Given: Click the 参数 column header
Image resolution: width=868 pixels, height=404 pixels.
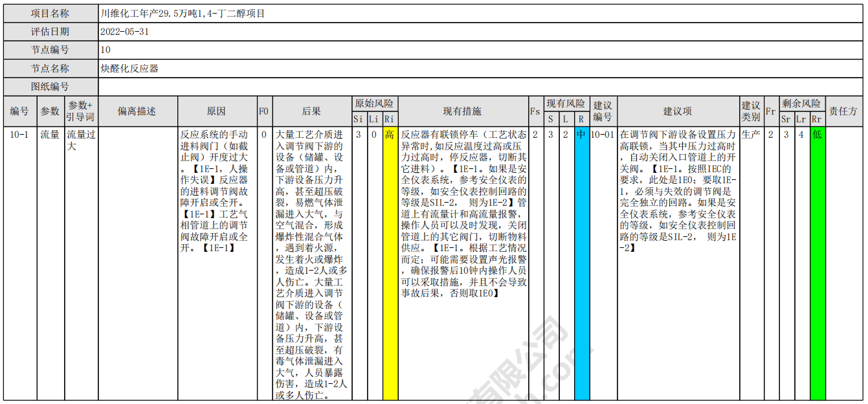Looking at the screenshot, I should click(x=50, y=111).
